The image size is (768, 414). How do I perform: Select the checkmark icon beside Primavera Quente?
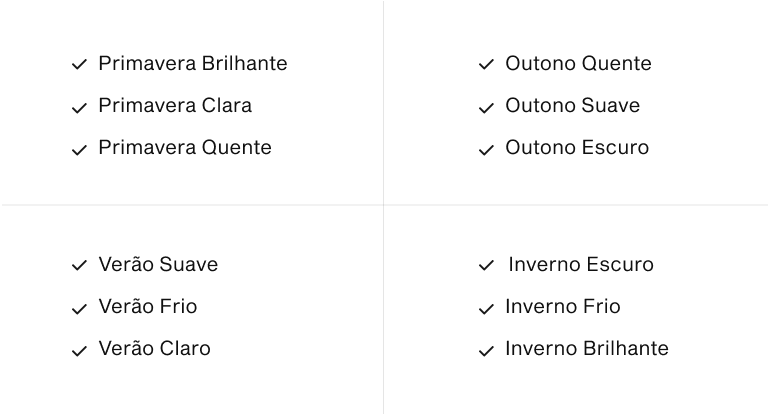point(79,150)
